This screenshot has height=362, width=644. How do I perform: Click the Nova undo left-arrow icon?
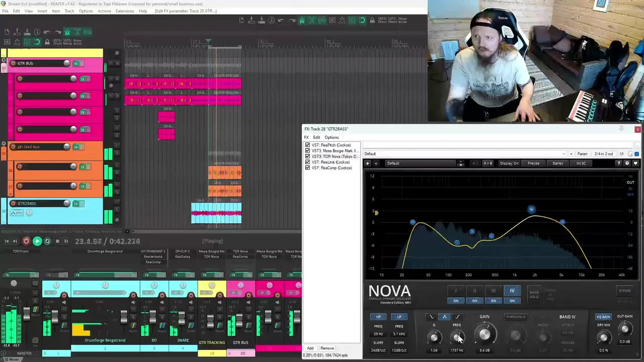tap(367, 163)
